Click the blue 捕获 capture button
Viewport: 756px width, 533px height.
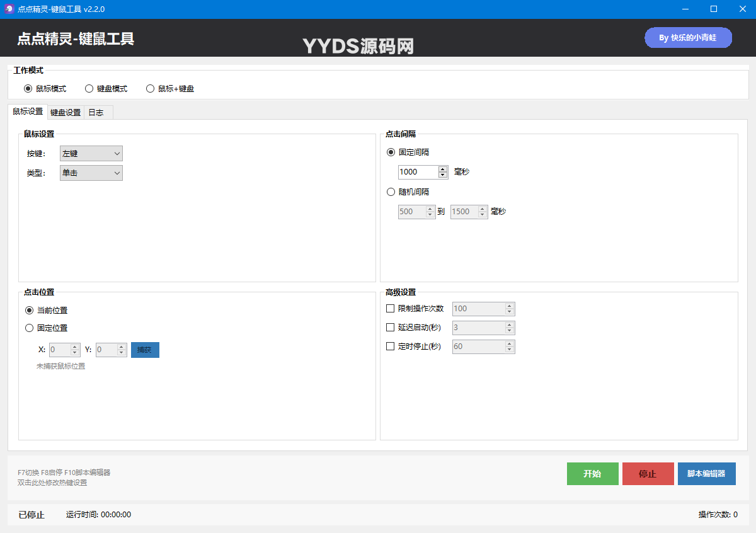pos(145,349)
